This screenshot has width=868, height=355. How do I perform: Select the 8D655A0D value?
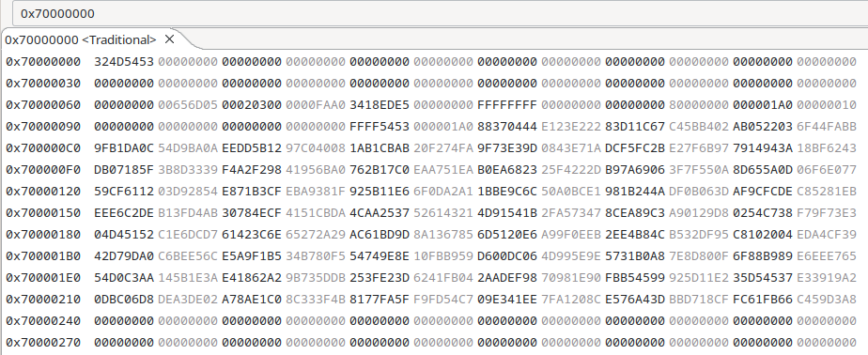click(x=763, y=169)
